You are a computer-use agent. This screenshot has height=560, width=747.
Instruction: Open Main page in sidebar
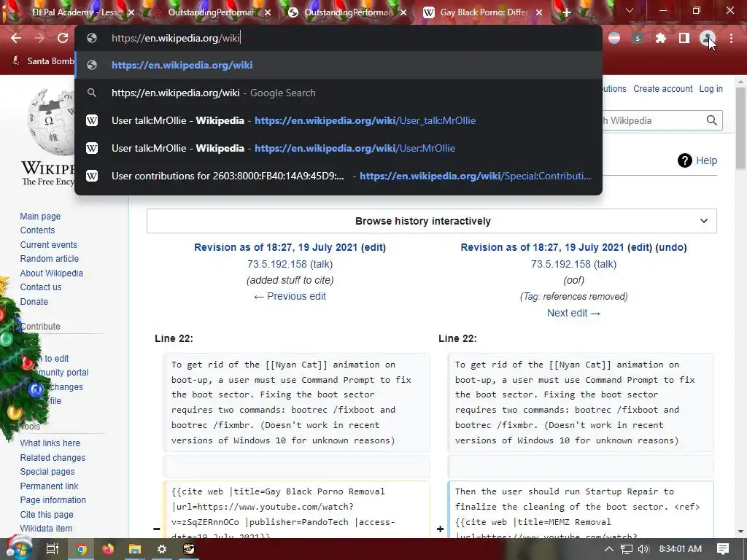(40, 216)
